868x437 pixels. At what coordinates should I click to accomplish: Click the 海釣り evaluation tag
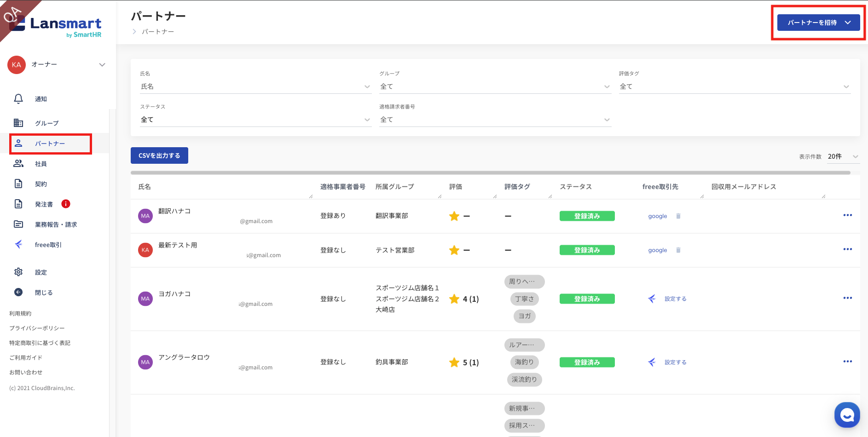(524, 362)
